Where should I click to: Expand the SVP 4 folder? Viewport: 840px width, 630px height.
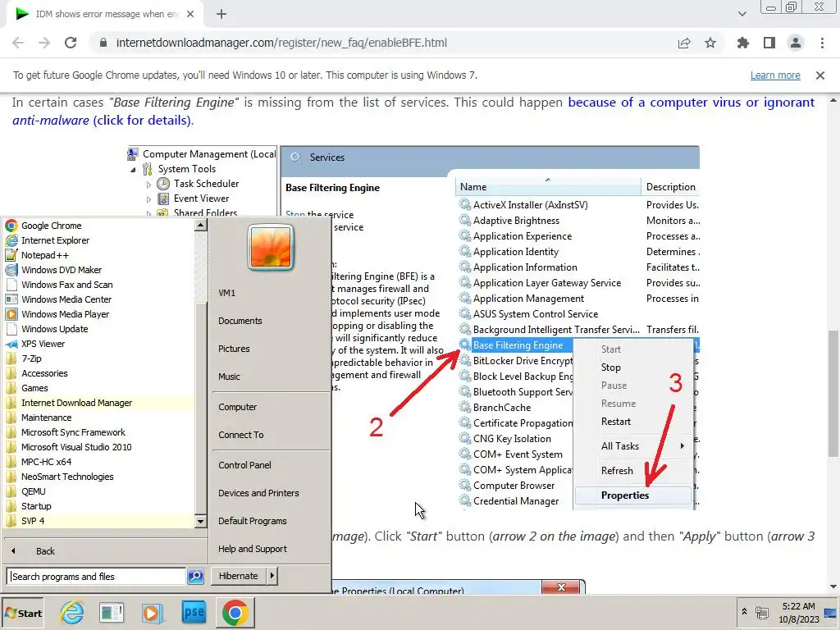tap(33, 521)
